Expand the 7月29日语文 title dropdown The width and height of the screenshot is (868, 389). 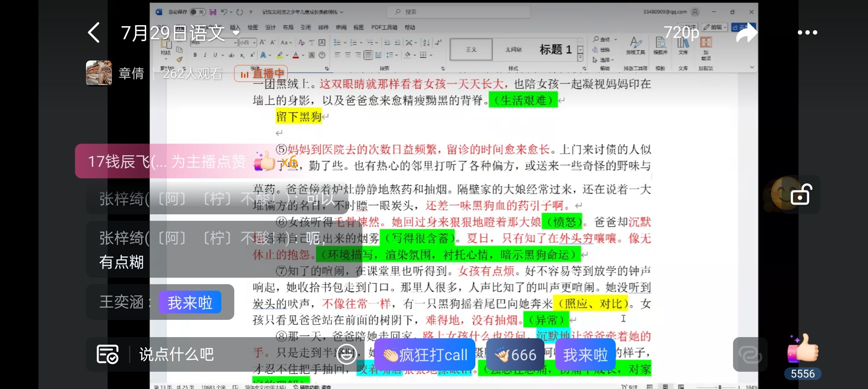click(x=236, y=33)
